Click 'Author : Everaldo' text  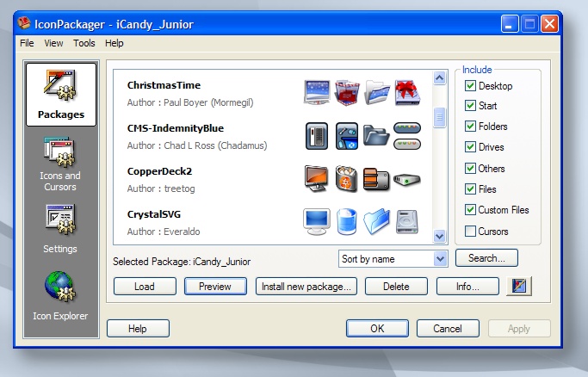click(x=164, y=232)
